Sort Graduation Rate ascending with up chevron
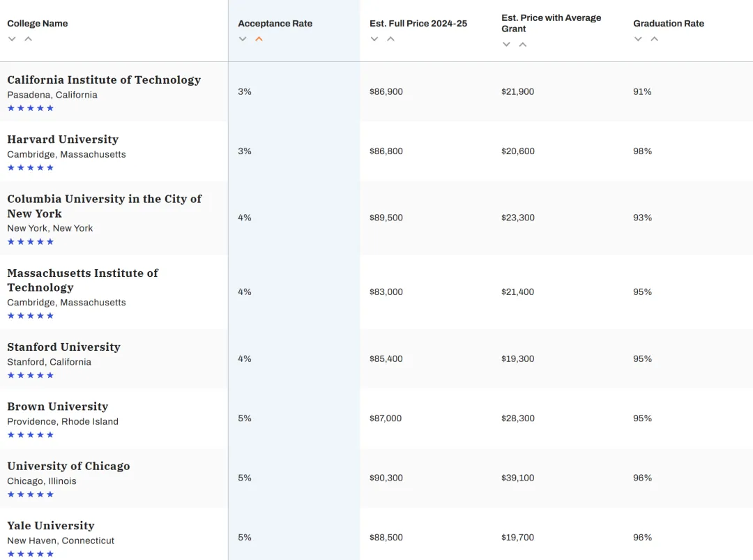Viewport: 753px width, 560px height. (654, 39)
